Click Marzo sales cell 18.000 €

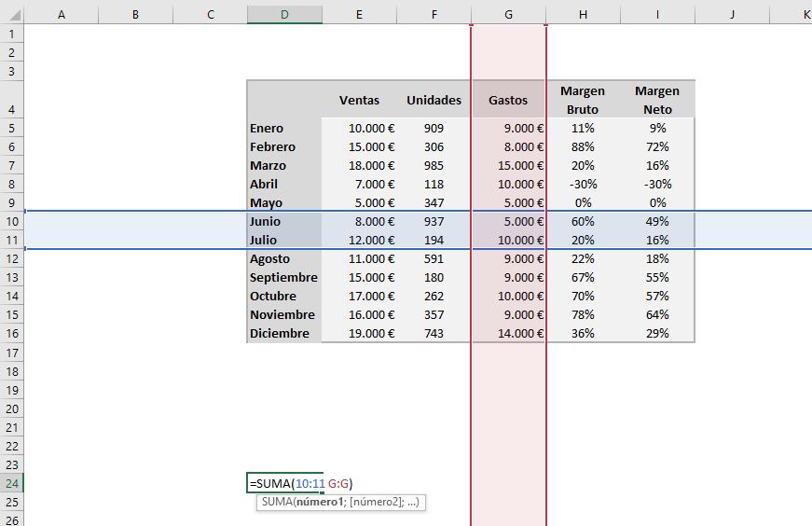pyautogui.click(x=360, y=165)
